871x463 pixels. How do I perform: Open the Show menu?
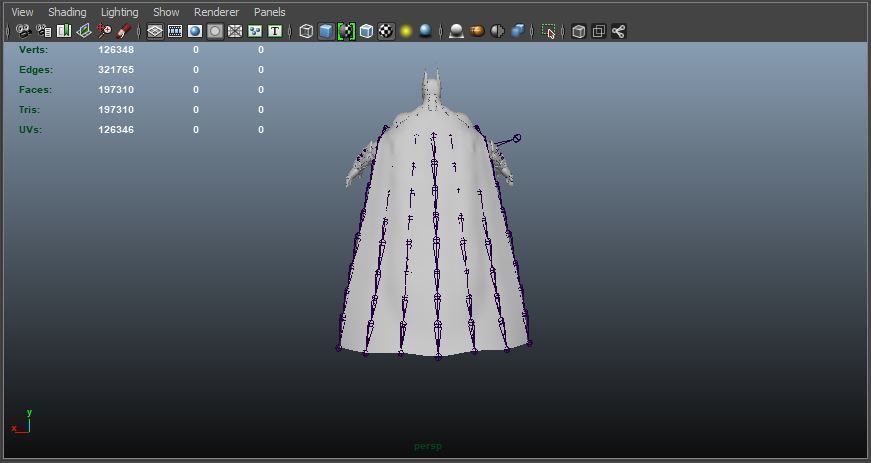tap(166, 12)
